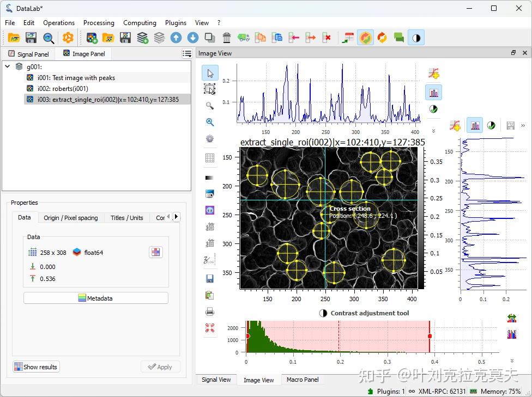Image resolution: width=532 pixels, height=397 pixels.
Task: Copy plot to clipboard icon
Action: (210, 295)
